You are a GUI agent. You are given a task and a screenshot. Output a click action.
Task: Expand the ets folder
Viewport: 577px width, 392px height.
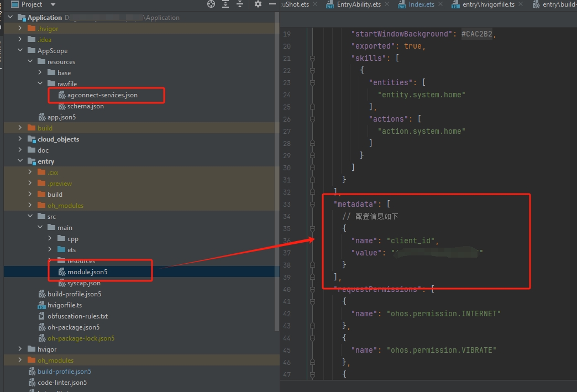pyautogui.click(x=50, y=249)
